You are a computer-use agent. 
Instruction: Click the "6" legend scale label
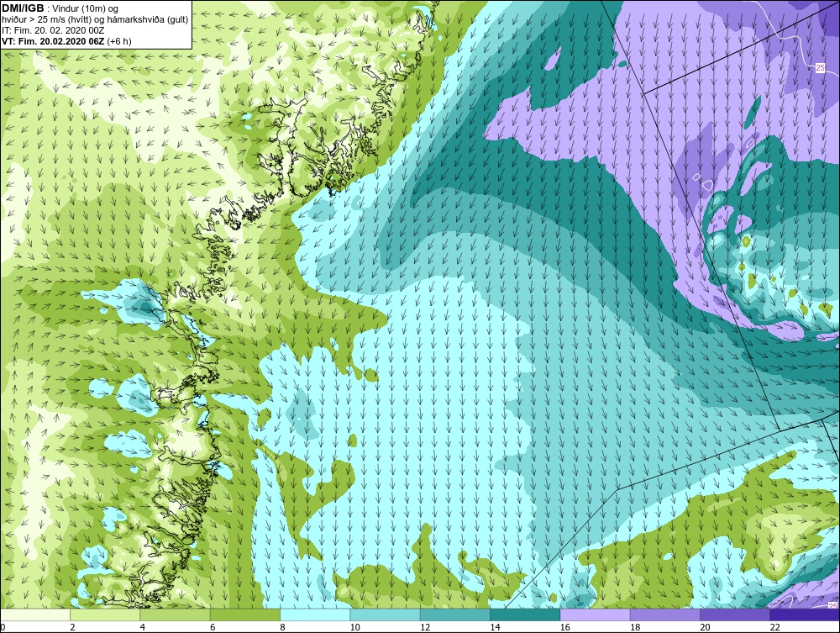pyautogui.click(x=213, y=627)
